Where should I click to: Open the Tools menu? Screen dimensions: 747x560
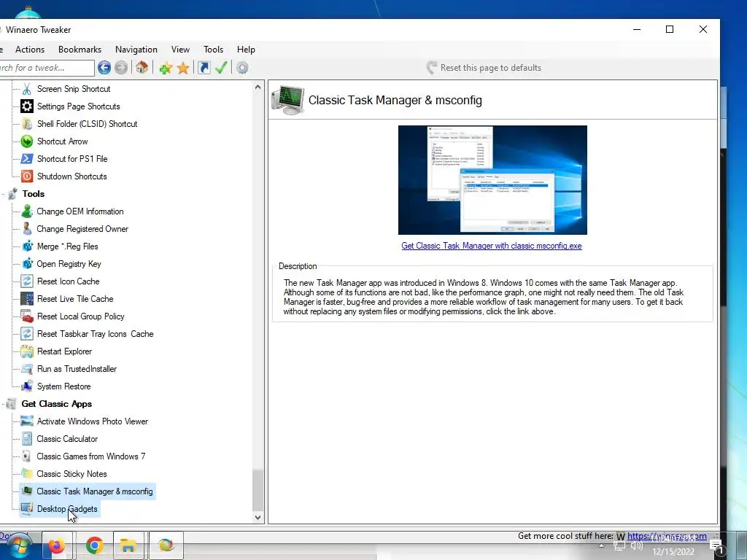[214, 50]
